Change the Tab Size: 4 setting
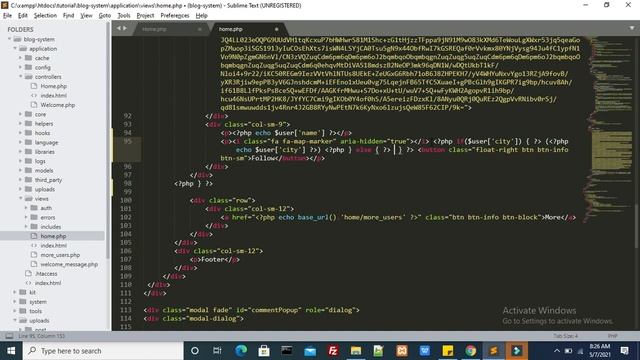This screenshot has height=360, width=640. pyautogui.click(x=565, y=336)
